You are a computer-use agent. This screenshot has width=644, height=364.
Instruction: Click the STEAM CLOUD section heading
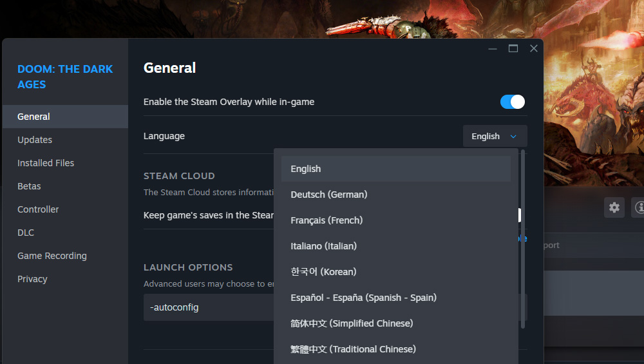pos(179,176)
